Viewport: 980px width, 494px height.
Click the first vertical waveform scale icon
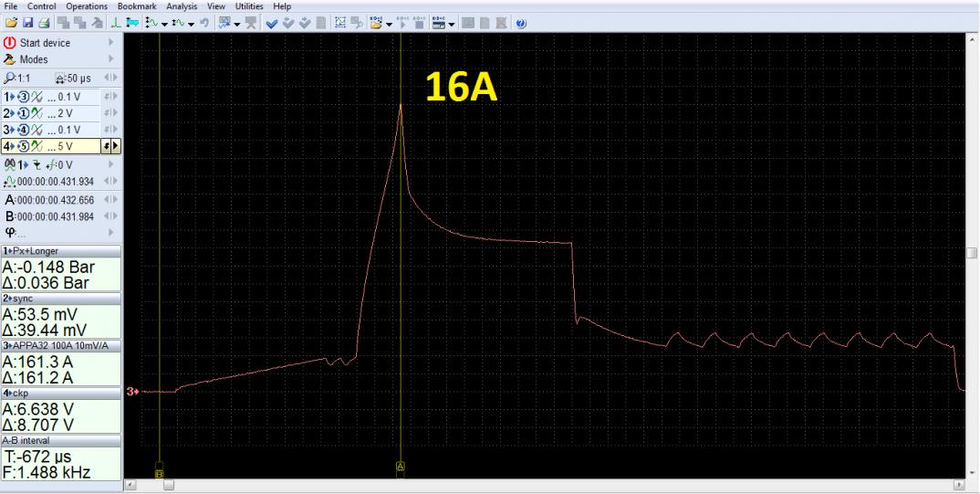151,23
